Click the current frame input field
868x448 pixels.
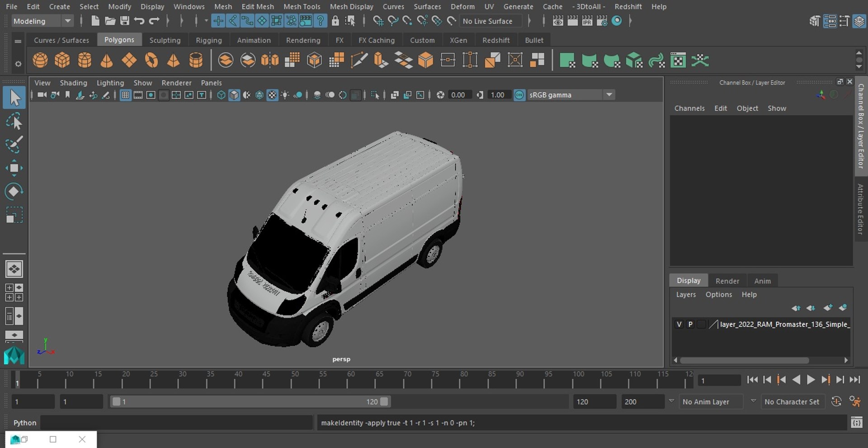(x=719, y=380)
